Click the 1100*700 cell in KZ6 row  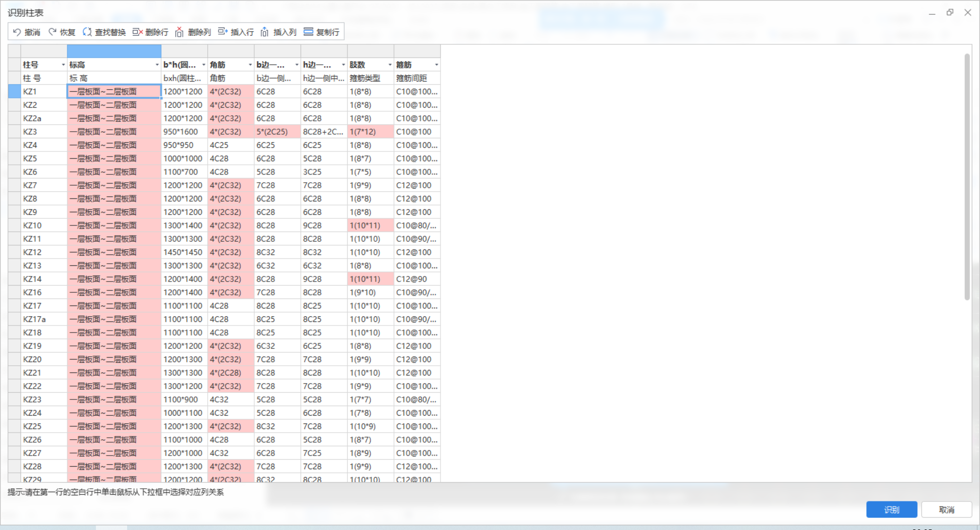pyautogui.click(x=184, y=172)
